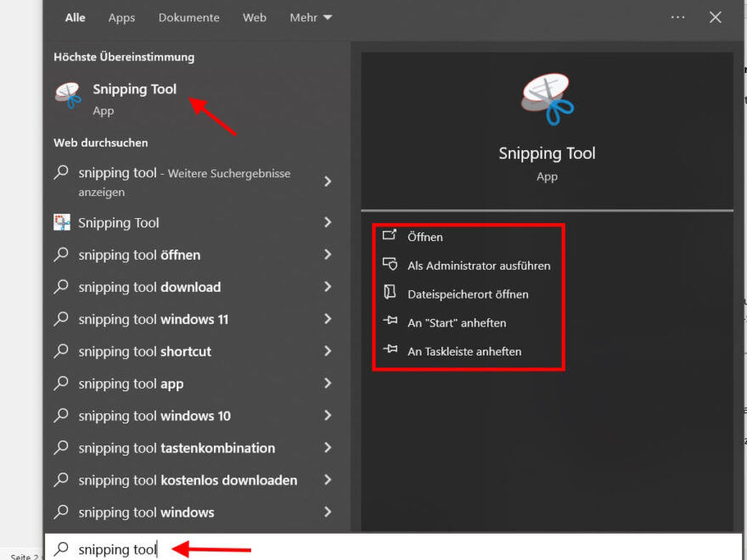Click magnifier icon beside 'snipping tool windows 10'

61,415
